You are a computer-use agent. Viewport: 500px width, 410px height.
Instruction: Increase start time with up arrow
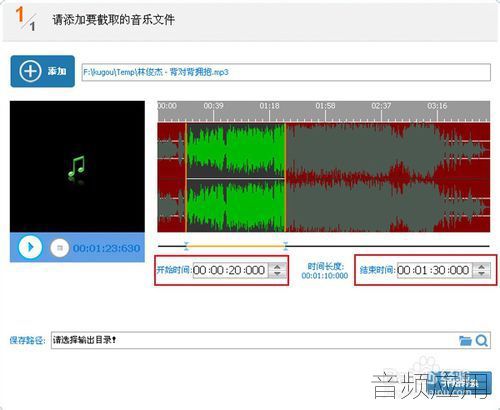[x=277, y=266]
